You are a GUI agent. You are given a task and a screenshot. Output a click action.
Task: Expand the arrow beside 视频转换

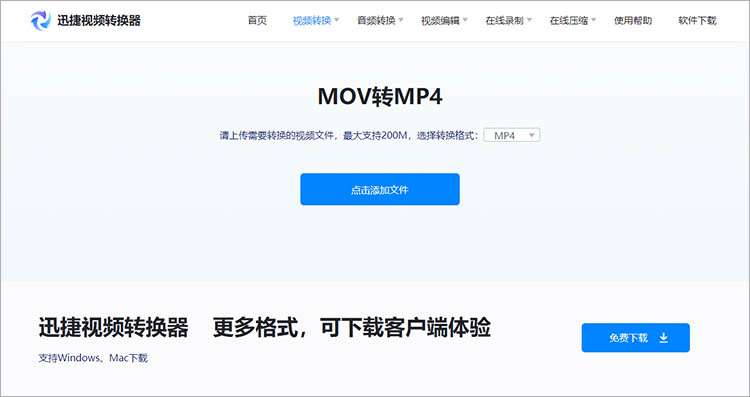click(336, 20)
